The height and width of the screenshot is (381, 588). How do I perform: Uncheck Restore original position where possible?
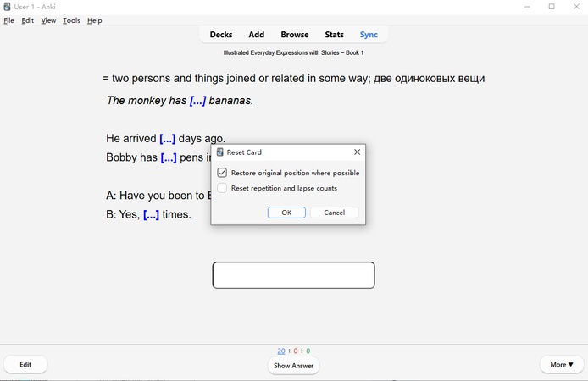coord(222,173)
